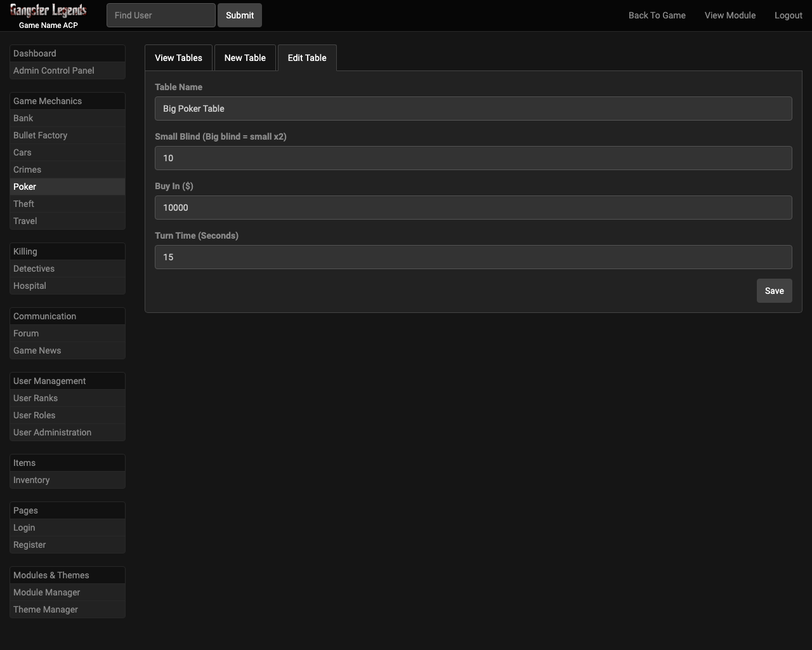Click the Items section heading
This screenshot has height=650, width=812.
click(67, 463)
